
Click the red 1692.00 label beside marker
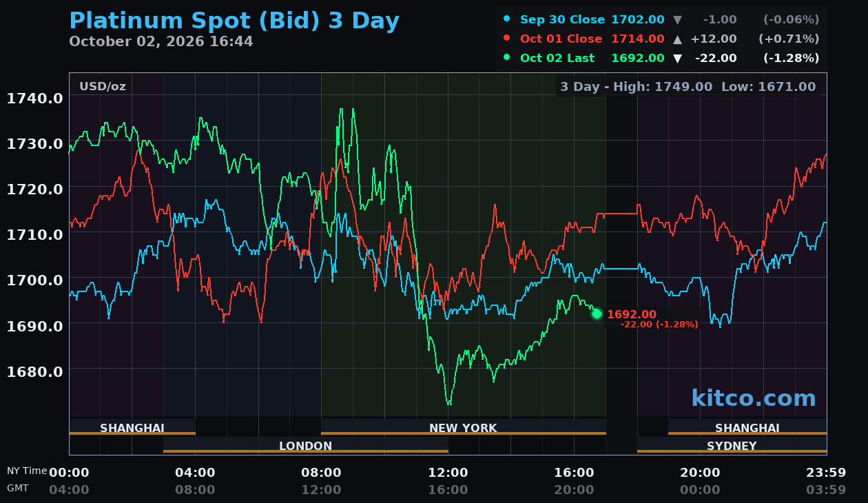(632, 314)
